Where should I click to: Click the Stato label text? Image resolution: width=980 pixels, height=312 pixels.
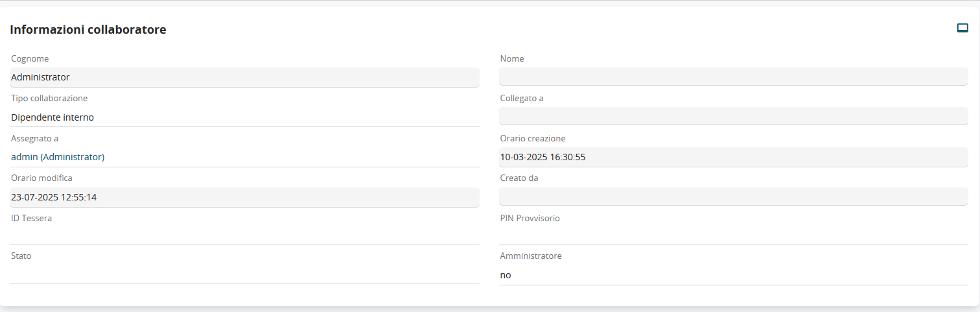click(x=21, y=256)
